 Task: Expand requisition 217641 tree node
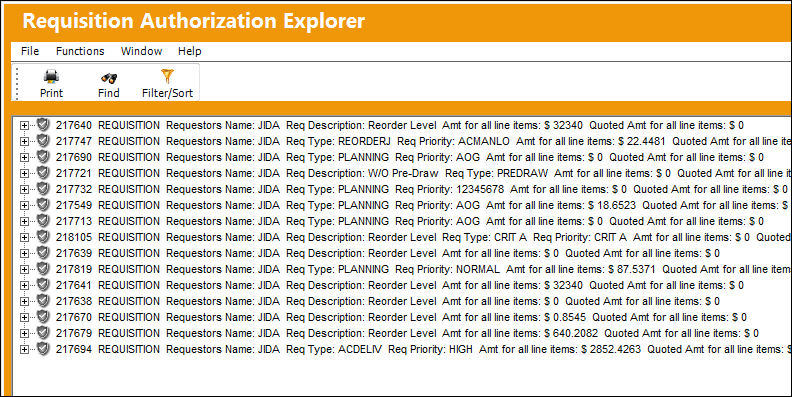click(x=24, y=286)
